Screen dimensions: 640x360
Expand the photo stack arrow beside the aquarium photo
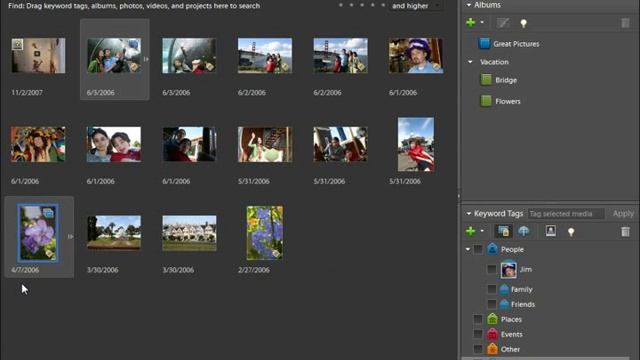coord(146,59)
